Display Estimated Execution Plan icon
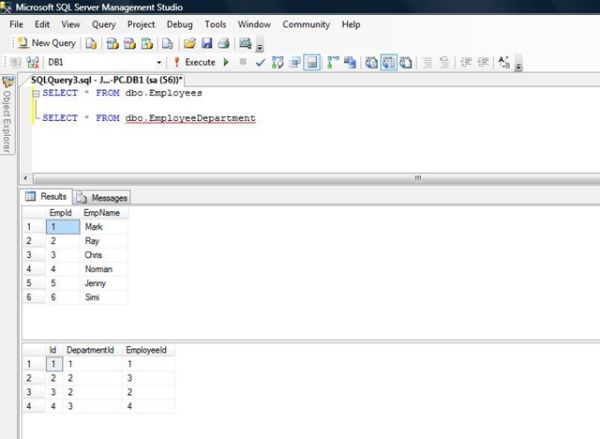The width and height of the screenshot is (600, 439). pyautogui.click(x=277, y=62)
